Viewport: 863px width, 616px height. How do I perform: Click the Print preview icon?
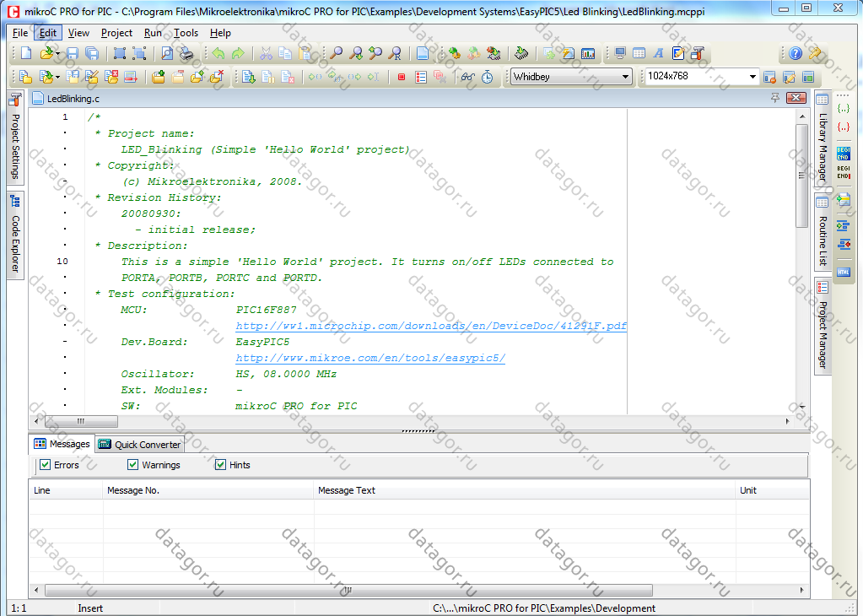coord(167,53)
